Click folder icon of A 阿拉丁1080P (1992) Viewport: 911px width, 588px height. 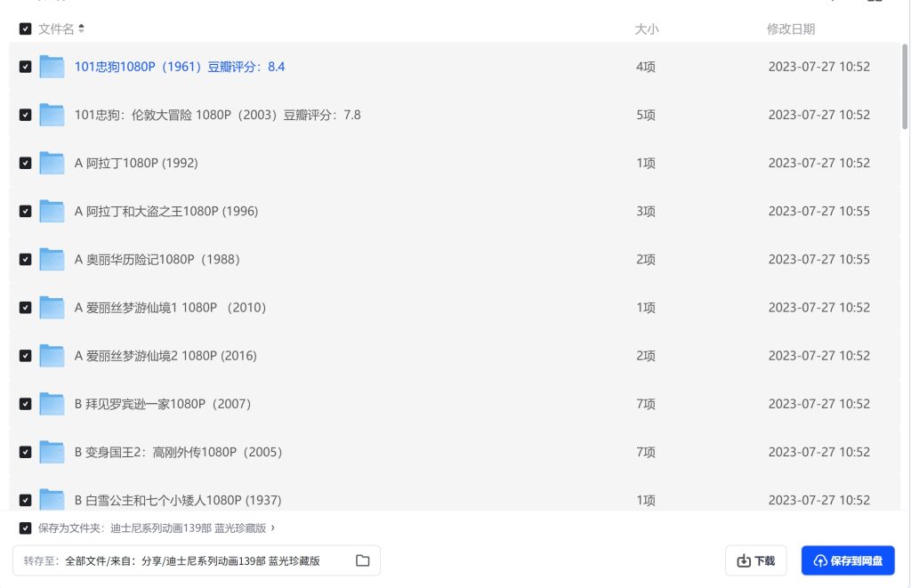52,164
